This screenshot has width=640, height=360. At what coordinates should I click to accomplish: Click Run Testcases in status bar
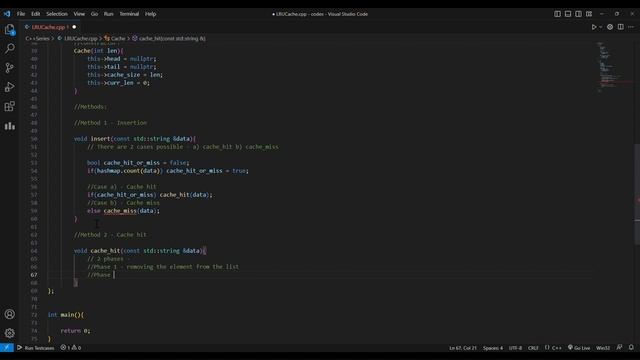[36, 348]
